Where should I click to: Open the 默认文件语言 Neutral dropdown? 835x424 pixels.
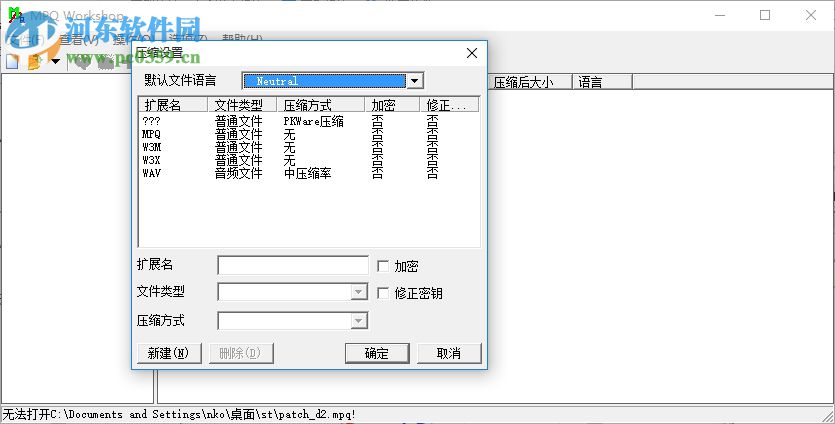click(414, 81)
